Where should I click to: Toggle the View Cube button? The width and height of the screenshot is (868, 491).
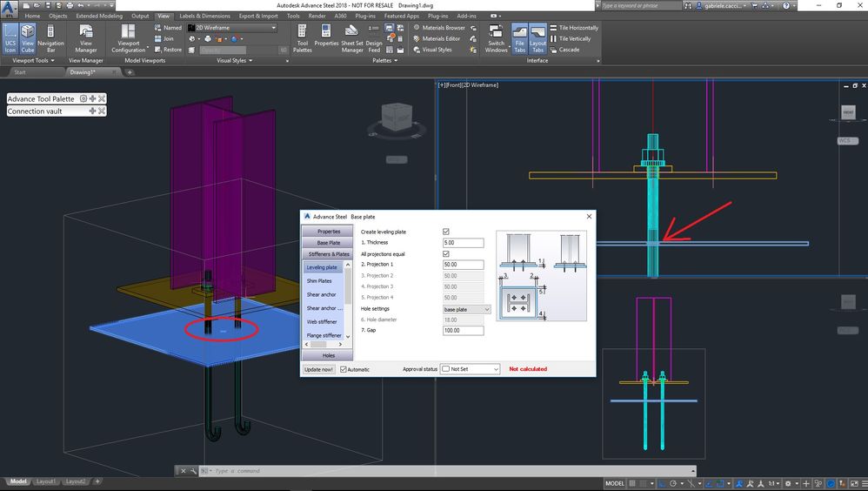(x=28, y=38)
